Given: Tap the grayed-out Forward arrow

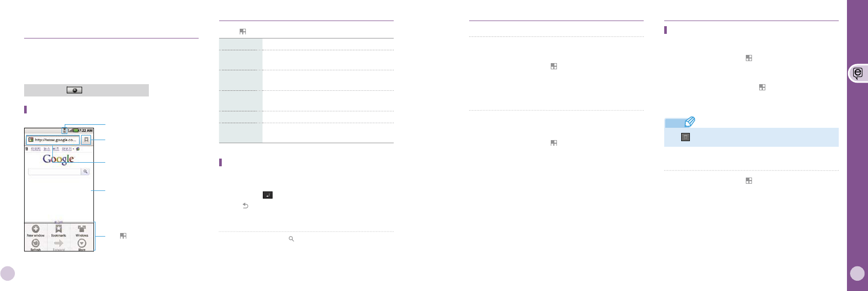Looking at the screenshot, I should point(59,244).
